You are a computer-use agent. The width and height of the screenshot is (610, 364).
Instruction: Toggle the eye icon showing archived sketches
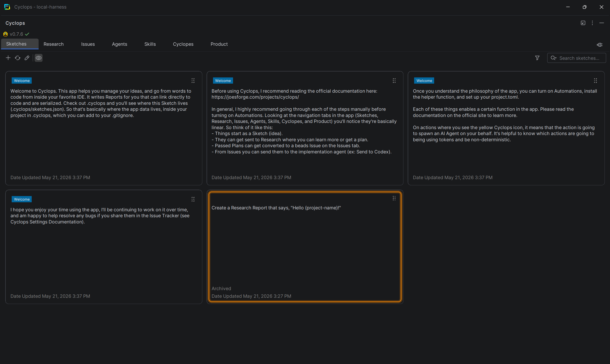(39, 58)
